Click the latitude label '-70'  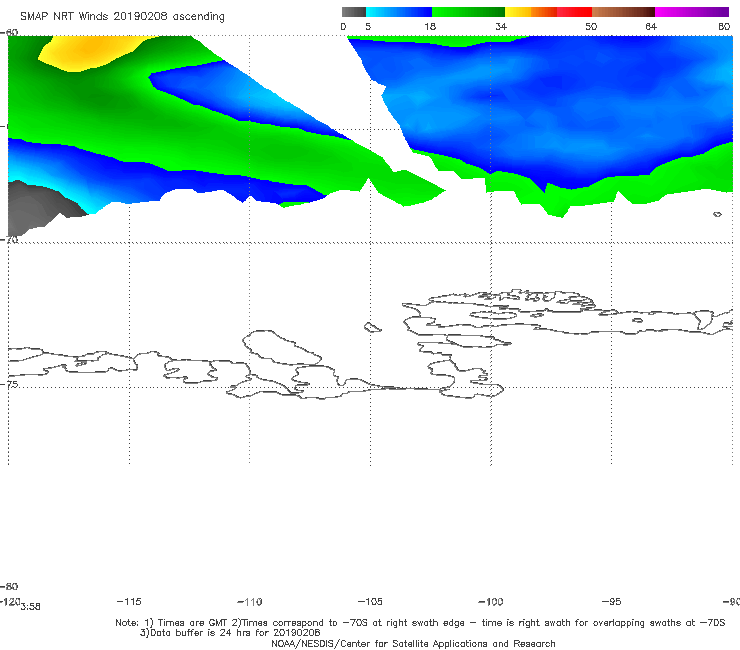pos(9,239)
